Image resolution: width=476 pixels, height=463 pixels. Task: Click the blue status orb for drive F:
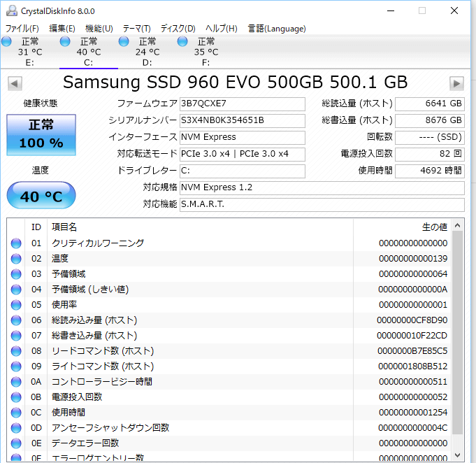pyautogui.click(x=182, y=41)
